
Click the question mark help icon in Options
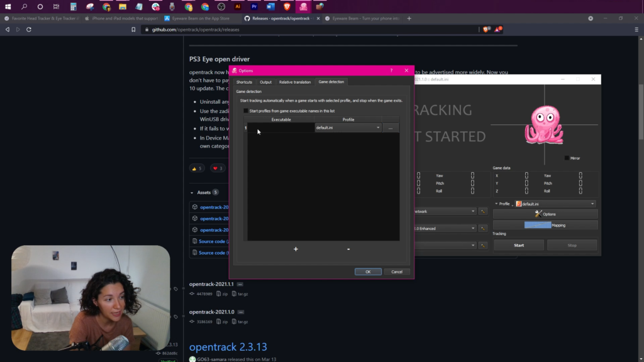[391, 70]
